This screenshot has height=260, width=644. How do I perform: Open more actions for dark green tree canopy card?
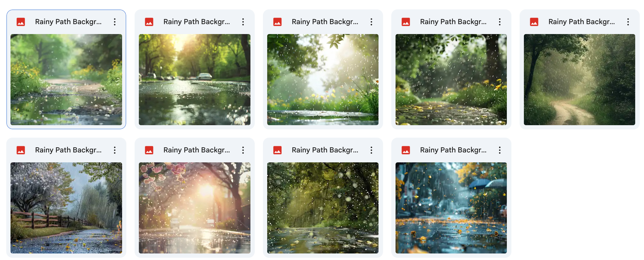(371, 150)
